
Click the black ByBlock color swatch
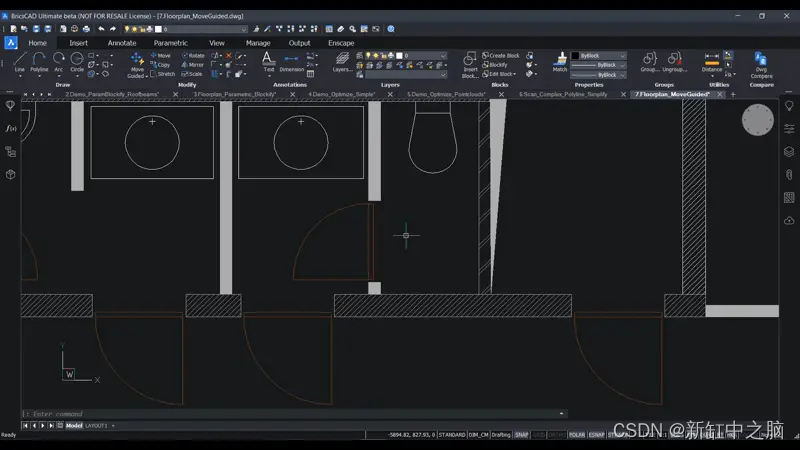pos(576,56)
